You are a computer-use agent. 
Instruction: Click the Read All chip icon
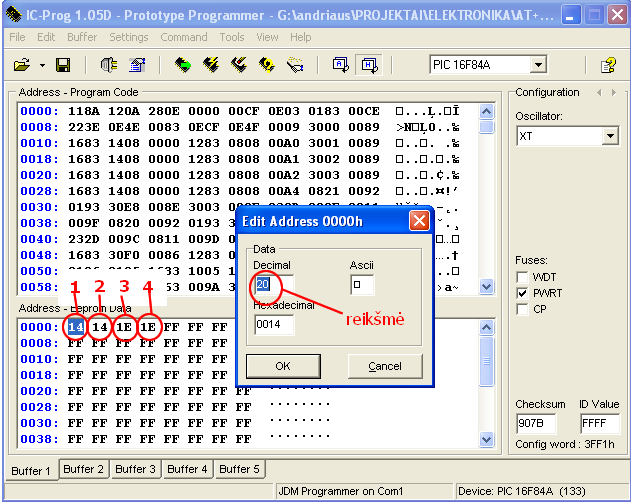coord(183,65)
